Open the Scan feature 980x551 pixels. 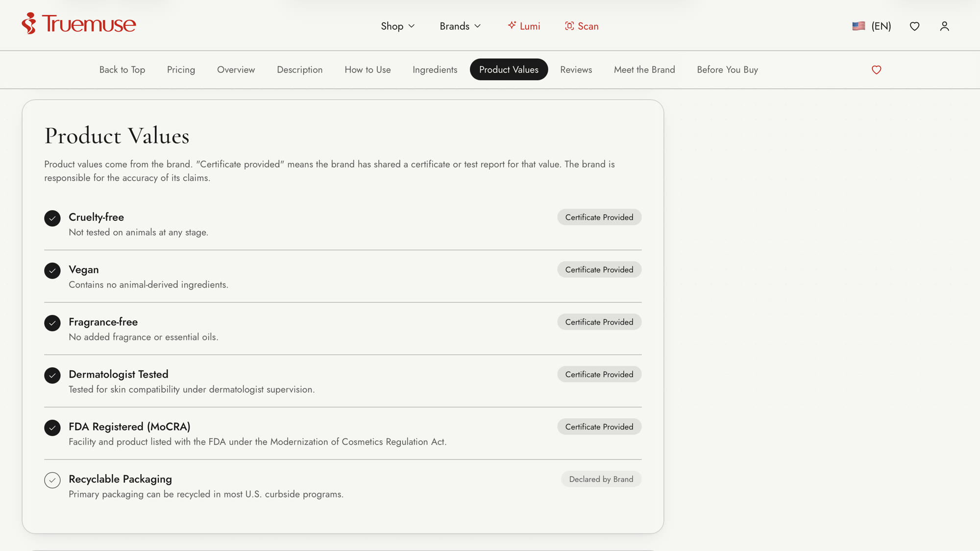582,26
